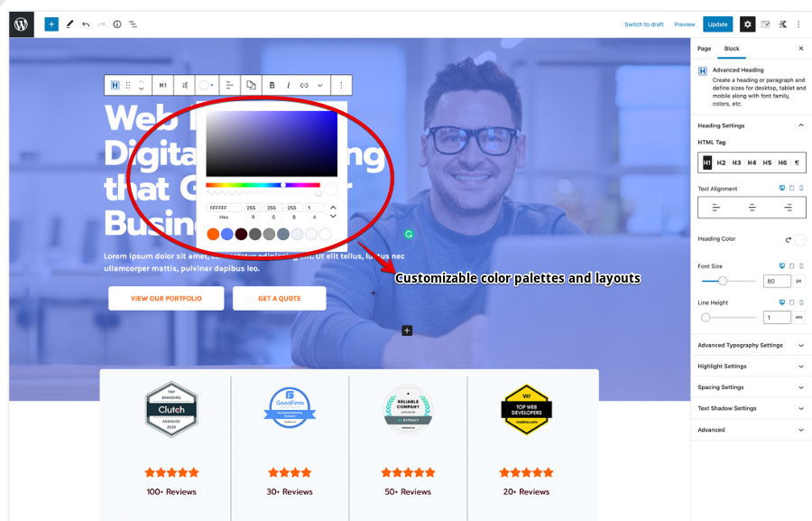Pick the orange palette swatch
812x521 pixels.
point(213,235)
